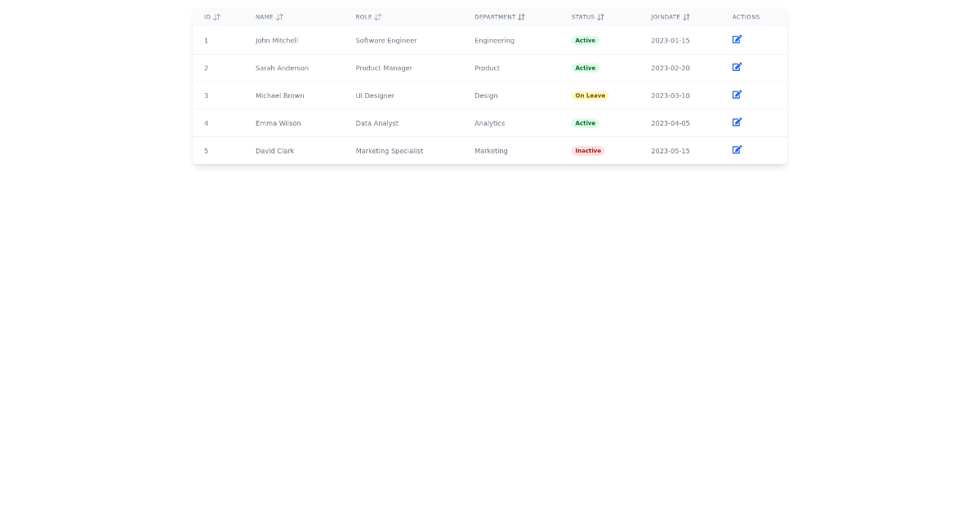Click Emma Wilson's name in the table
Screen dimensions: 980x514
[278, 123]
